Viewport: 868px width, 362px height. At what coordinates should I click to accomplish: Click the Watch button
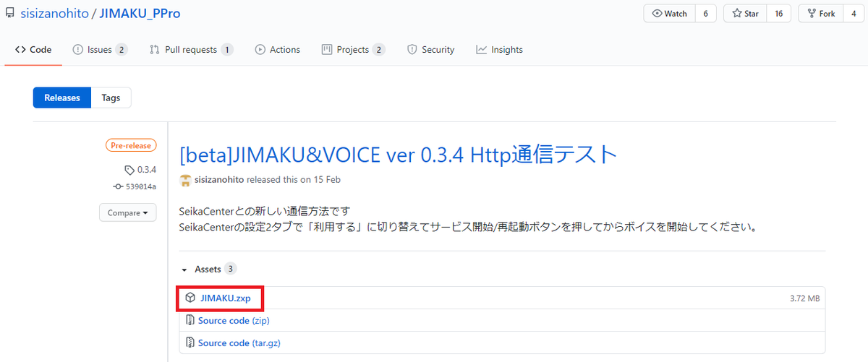669,14
